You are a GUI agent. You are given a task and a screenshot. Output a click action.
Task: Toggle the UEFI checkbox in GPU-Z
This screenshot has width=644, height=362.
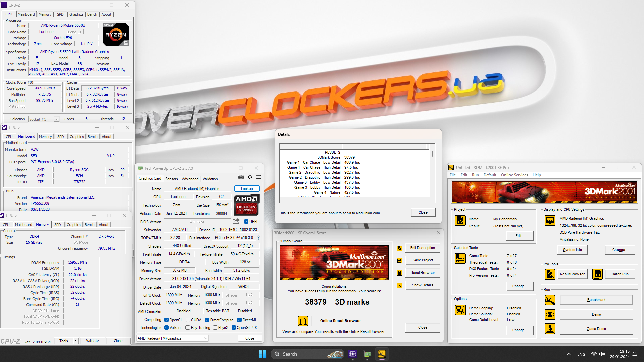coord(246,222)
